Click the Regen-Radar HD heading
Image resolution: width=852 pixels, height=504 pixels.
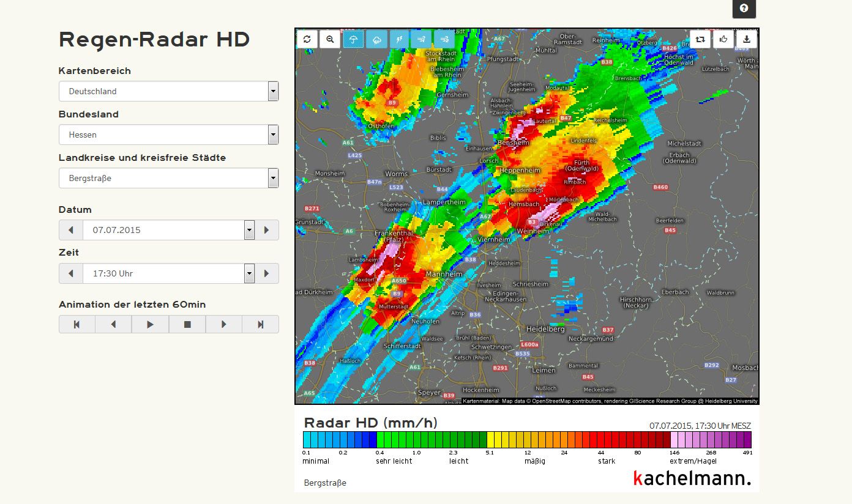click(154, 40)
